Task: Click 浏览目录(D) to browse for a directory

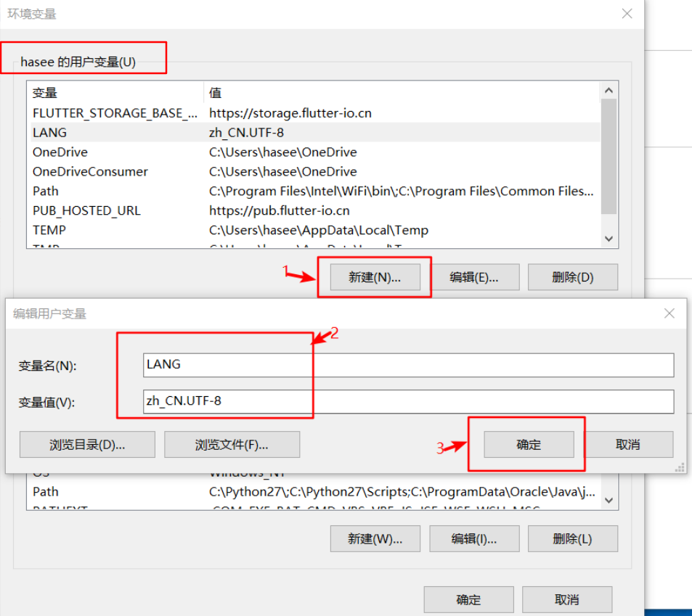Action: tap(87, 444)
